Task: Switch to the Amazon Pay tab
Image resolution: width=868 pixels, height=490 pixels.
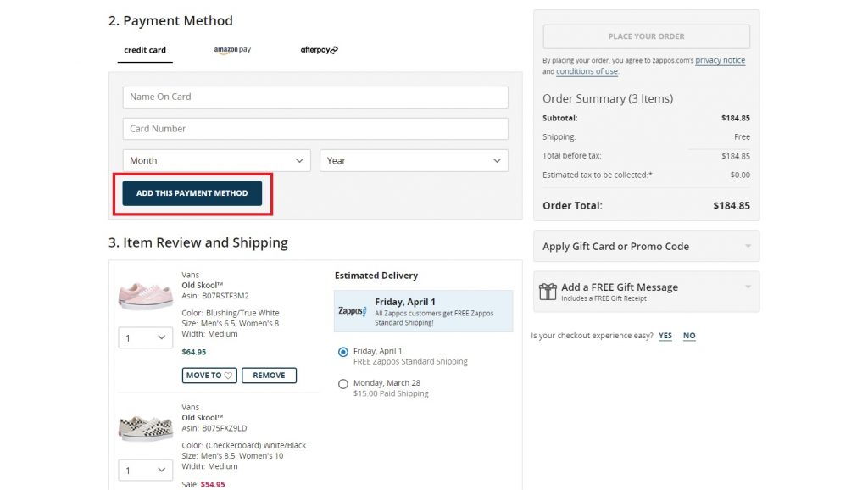Action: click(232, 50)
